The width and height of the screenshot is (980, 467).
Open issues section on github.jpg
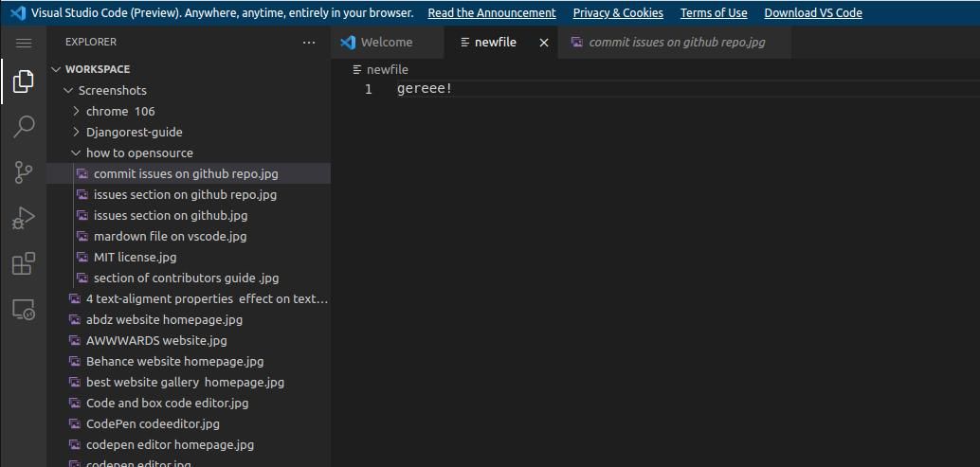(x=189, y=215)
